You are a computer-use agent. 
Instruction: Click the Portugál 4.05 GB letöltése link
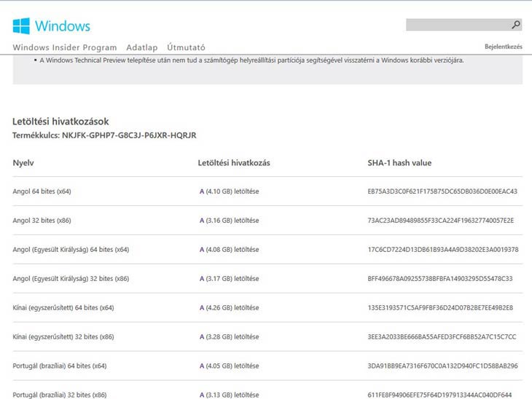tap(229, 366)
